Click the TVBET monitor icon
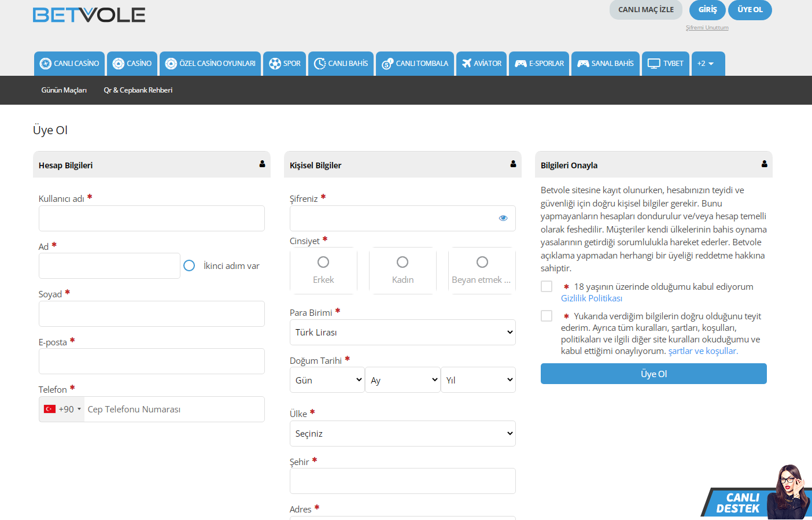812x520 pixels. pos(654,64)
